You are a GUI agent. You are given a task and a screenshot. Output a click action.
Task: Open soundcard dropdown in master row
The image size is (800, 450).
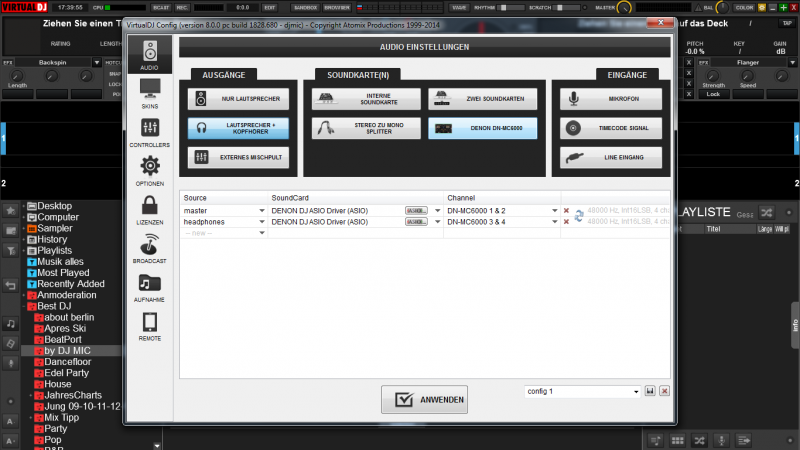click(437, 211)
